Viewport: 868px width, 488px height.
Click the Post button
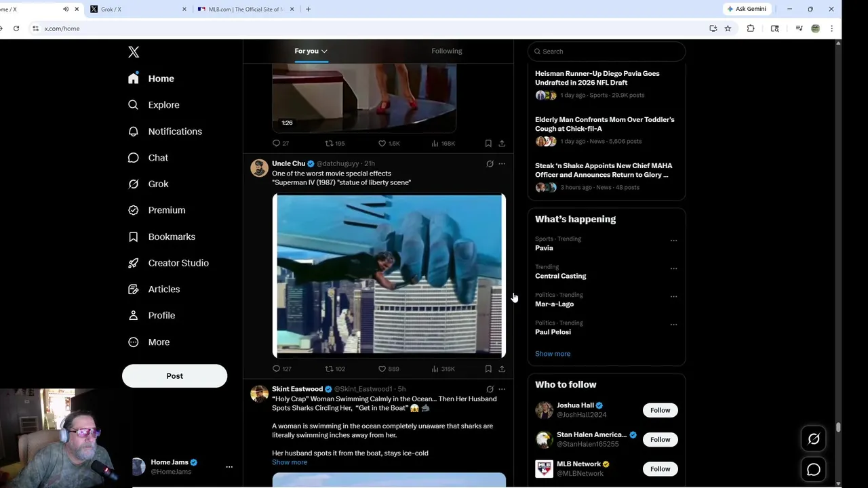click(174, 376)
